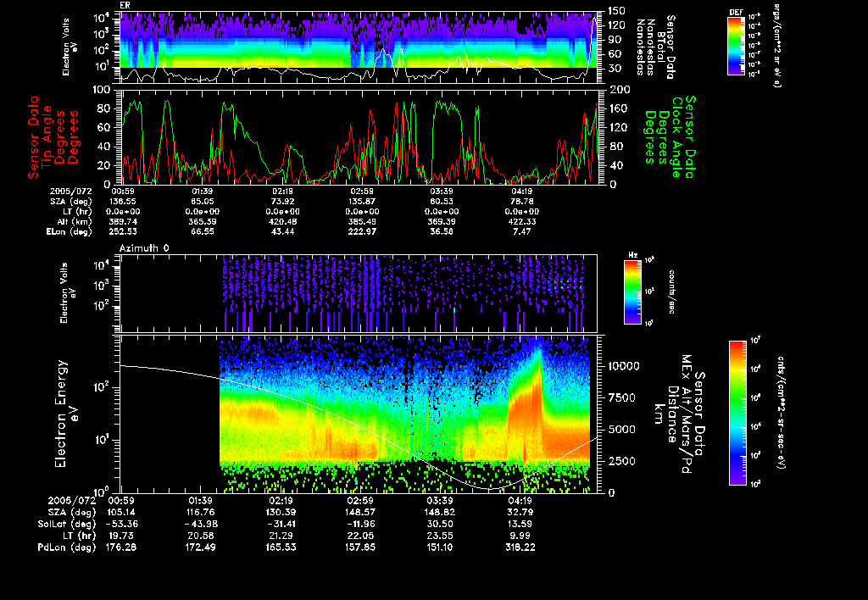Click the PdLon value 165.53
This screenshot has height=600, width=868.
click(281, 547)
